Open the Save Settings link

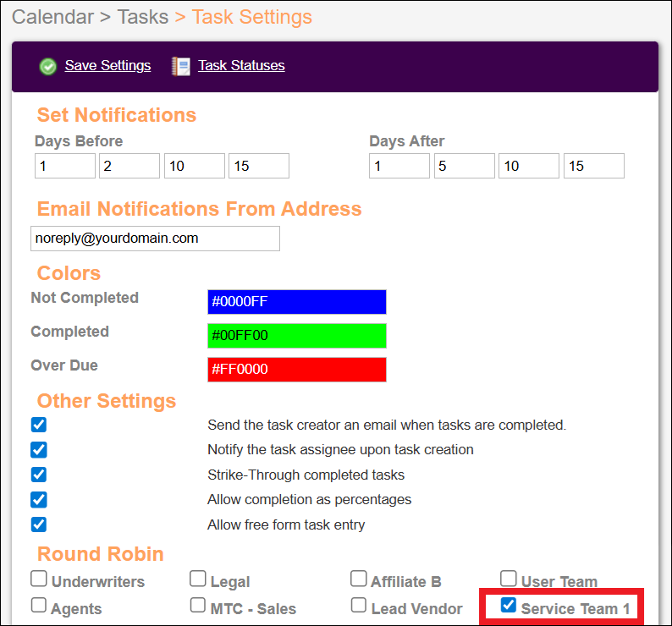[107, 65]
